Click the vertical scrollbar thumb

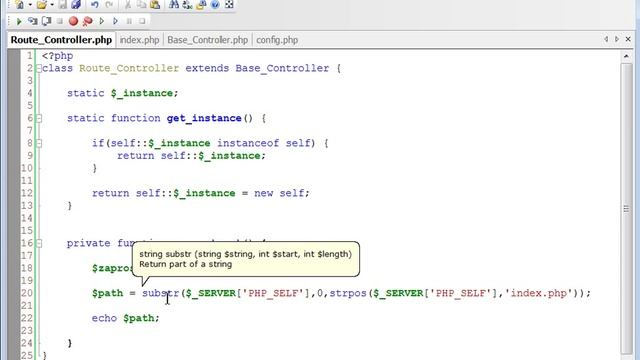tap(627, 209)
